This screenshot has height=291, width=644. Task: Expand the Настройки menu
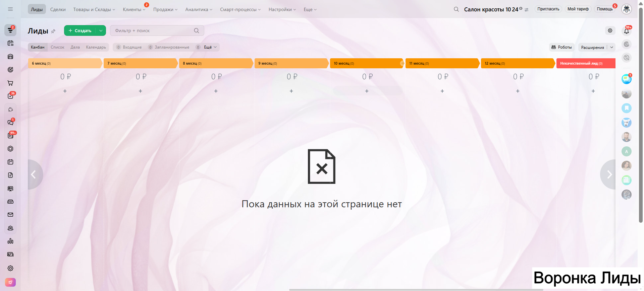(x=282, y=9)
